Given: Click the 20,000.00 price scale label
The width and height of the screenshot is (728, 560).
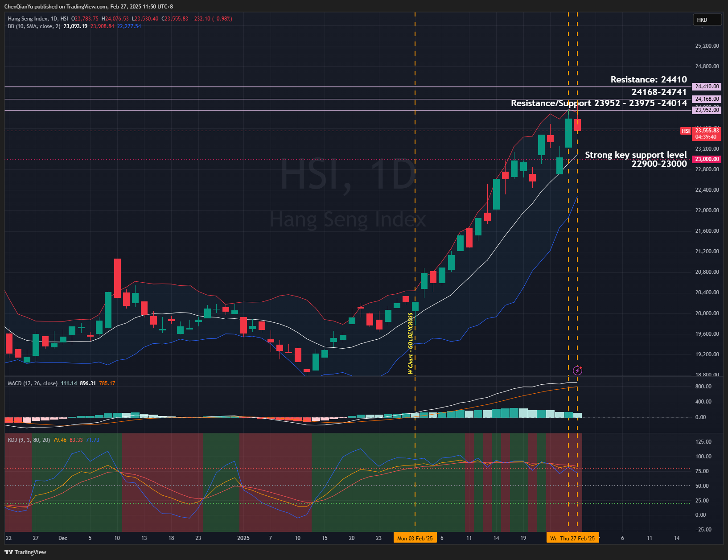Looking at the screenshot, I should (707, 313).
